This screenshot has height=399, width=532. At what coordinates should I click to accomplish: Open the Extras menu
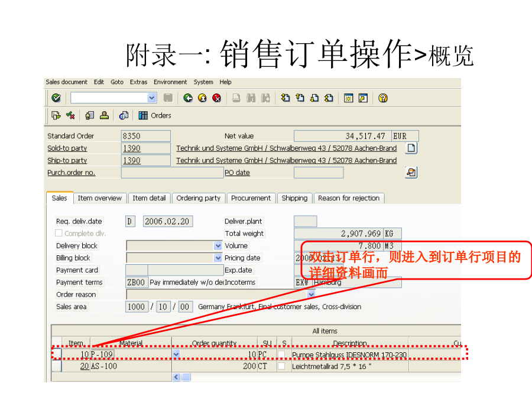coord(138,82)
